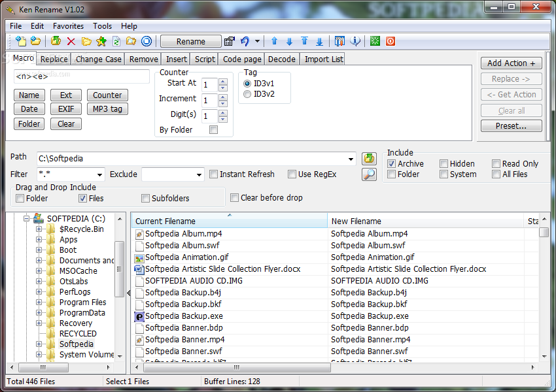556x392 pixels.
Task: Toggle the Subfolders checkbox
Action: coord(145,199)
